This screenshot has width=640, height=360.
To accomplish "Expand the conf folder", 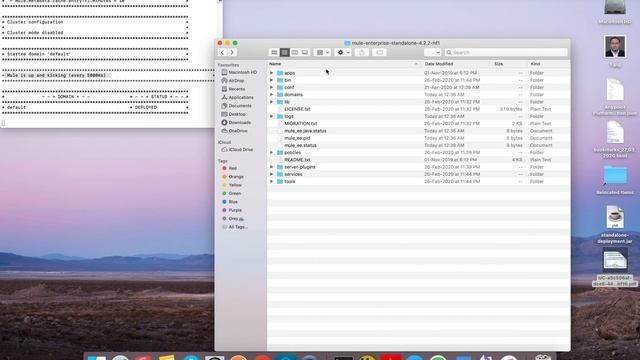I will [x=271, y=87].
